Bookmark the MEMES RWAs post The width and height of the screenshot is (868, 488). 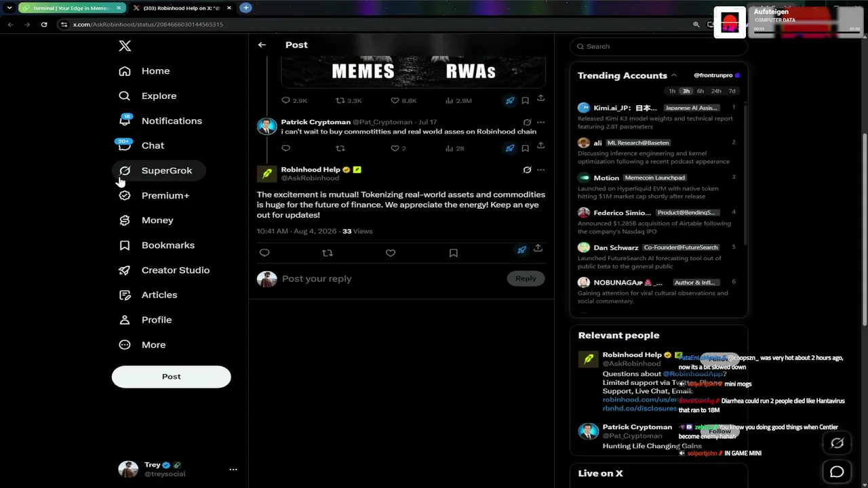coord(525,100)
